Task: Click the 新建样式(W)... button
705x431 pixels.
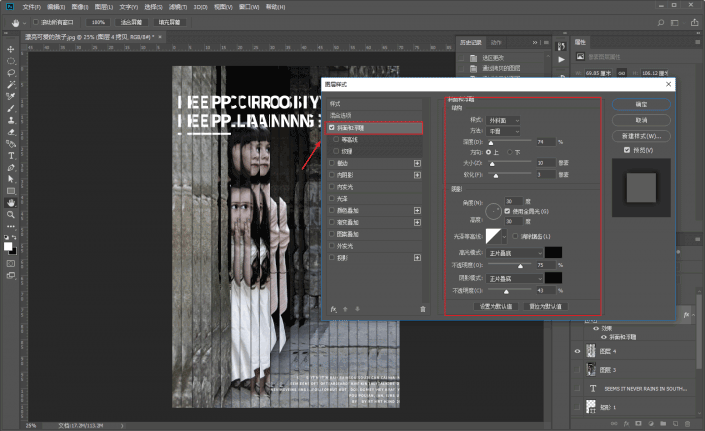Action: click(641, 136)
